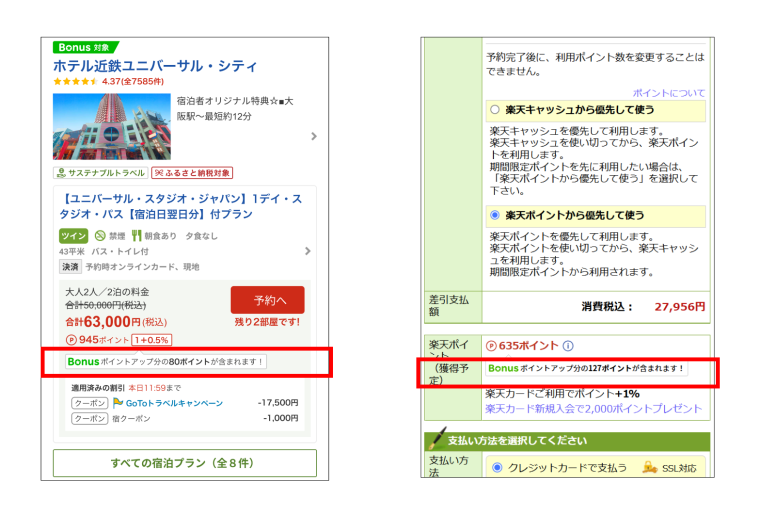Click the 1+0.5% point rate badge
This screenshot has width=760, height=516.
[151, 340]
